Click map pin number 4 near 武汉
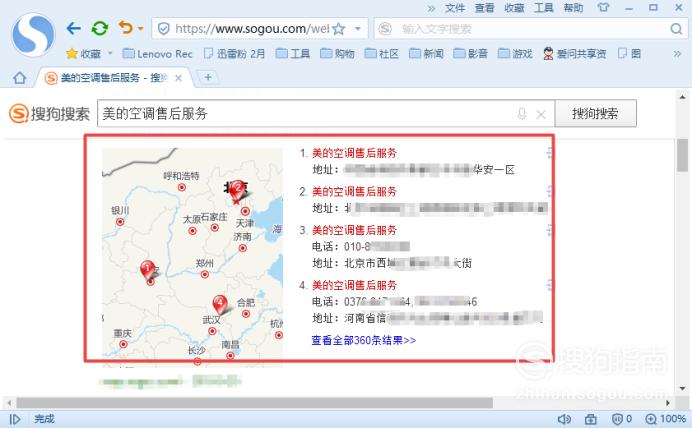Viewport: 692px width, 428px height. point(220,304)
